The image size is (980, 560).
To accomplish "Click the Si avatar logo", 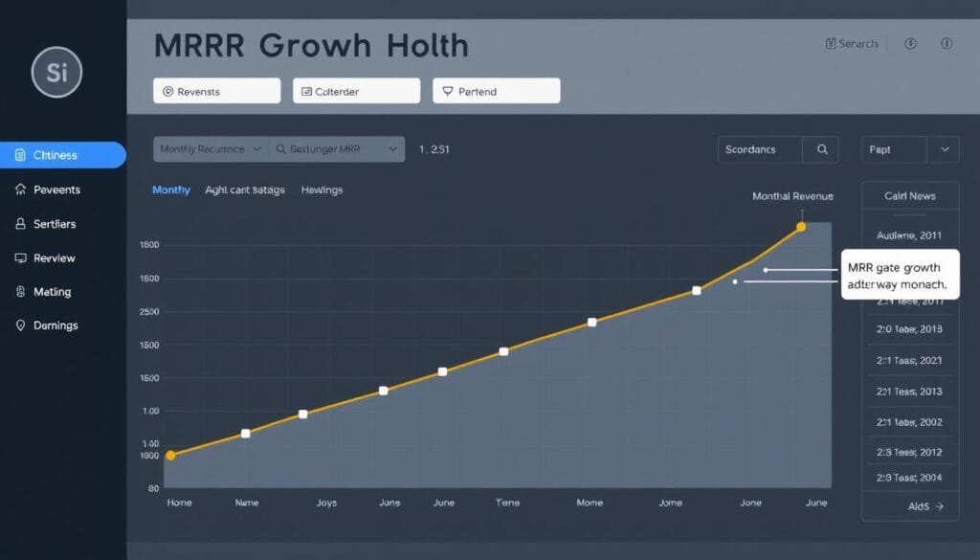I will 56,73.
